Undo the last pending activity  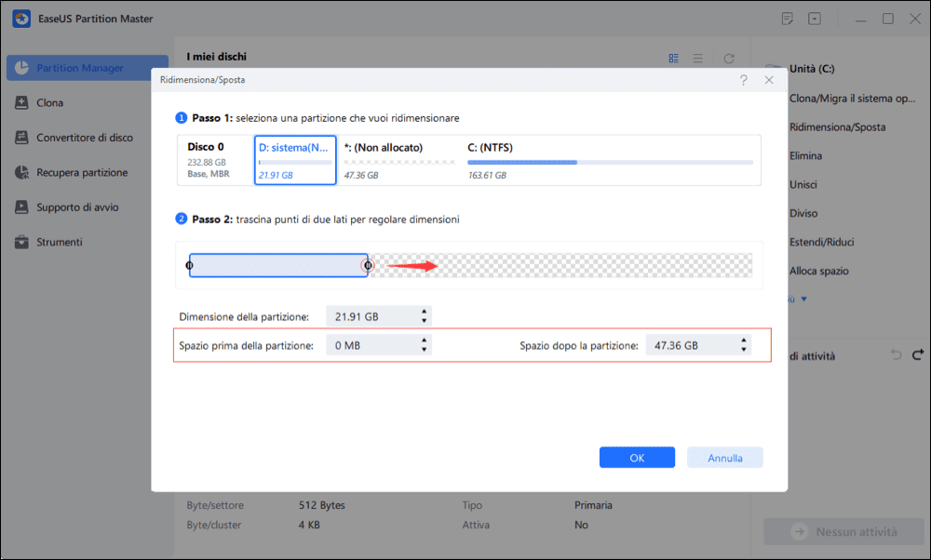click(897, 354)
